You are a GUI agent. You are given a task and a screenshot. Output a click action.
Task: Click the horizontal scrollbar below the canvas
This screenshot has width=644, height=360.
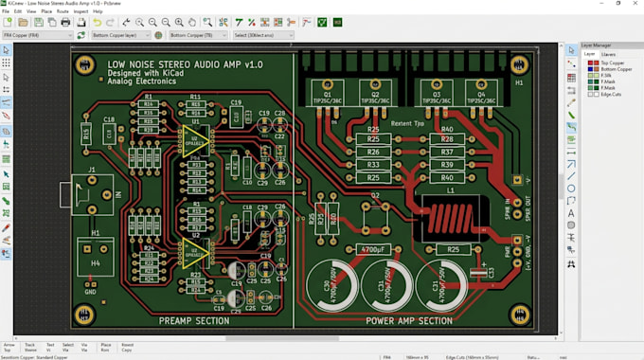[282, 338]
